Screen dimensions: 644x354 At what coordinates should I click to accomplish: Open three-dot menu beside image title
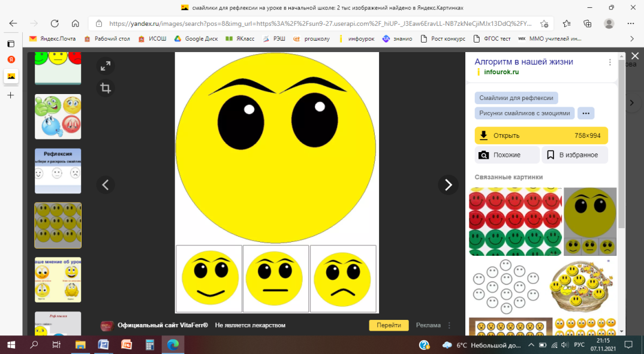(610, 62)
